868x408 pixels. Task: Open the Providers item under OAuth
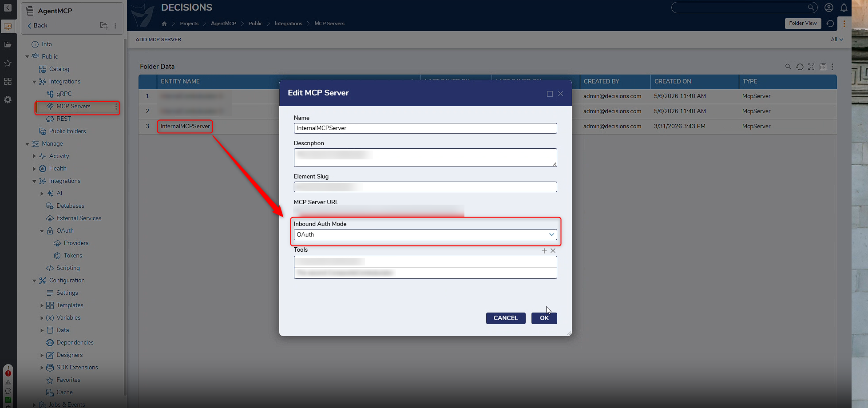click(76, 243)
